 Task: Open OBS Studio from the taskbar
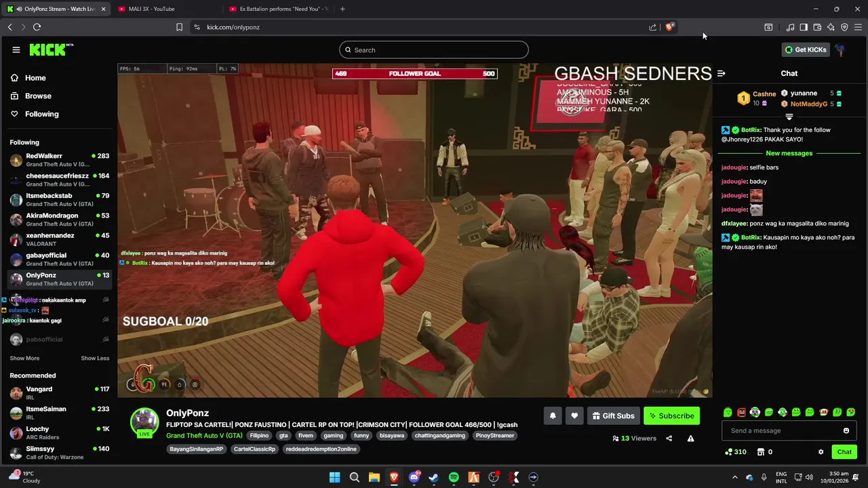(494, 477)
